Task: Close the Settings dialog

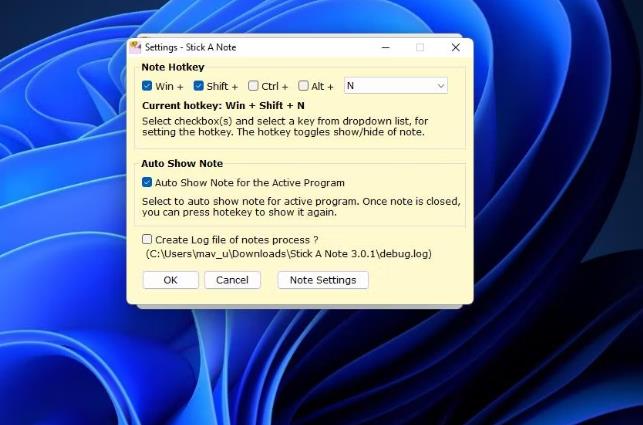Action: (455, 47)
